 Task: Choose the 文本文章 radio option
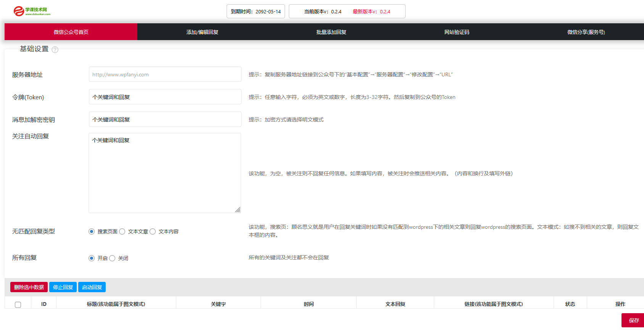tap(122, 231)
